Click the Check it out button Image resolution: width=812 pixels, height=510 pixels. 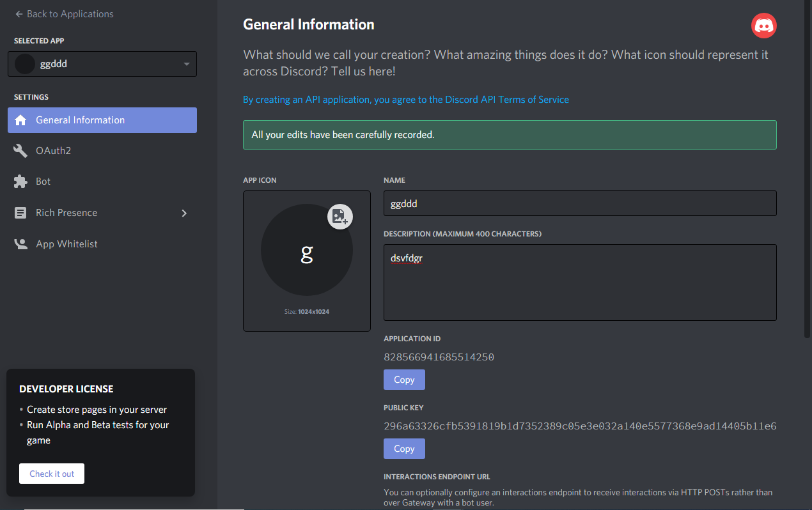[x=52, y=474]
